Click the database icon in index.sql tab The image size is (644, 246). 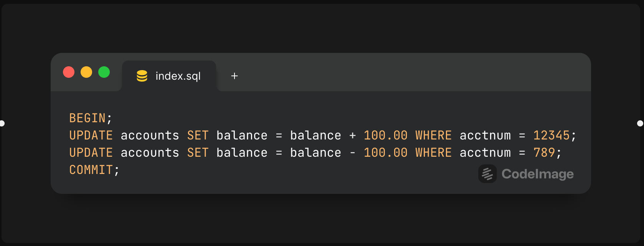pos(142,76)
